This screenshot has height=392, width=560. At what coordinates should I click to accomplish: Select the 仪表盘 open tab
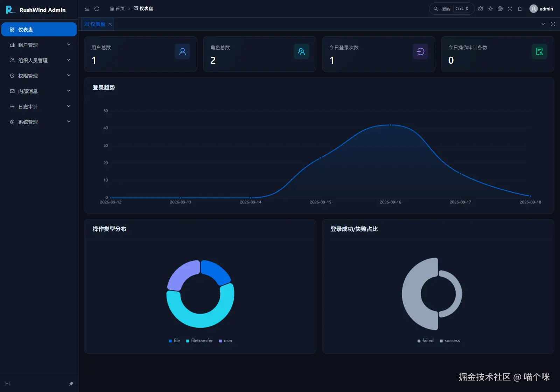(x=97, y=24)
